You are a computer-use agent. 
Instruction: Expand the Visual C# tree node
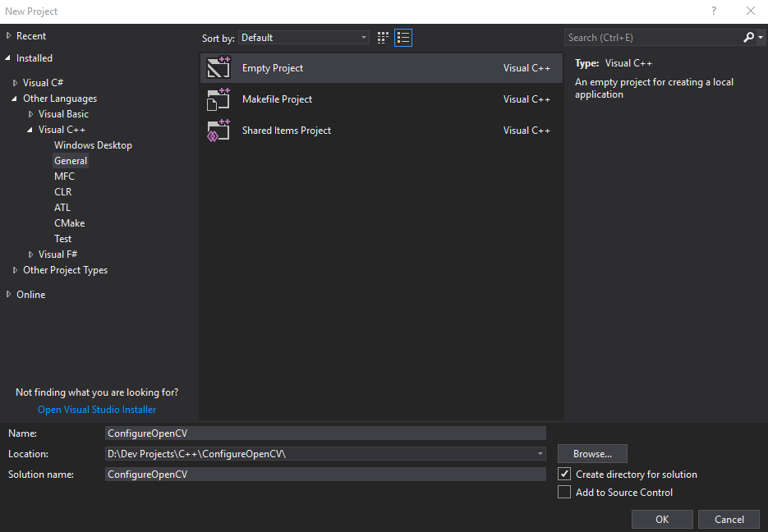[x=16, y=83]
